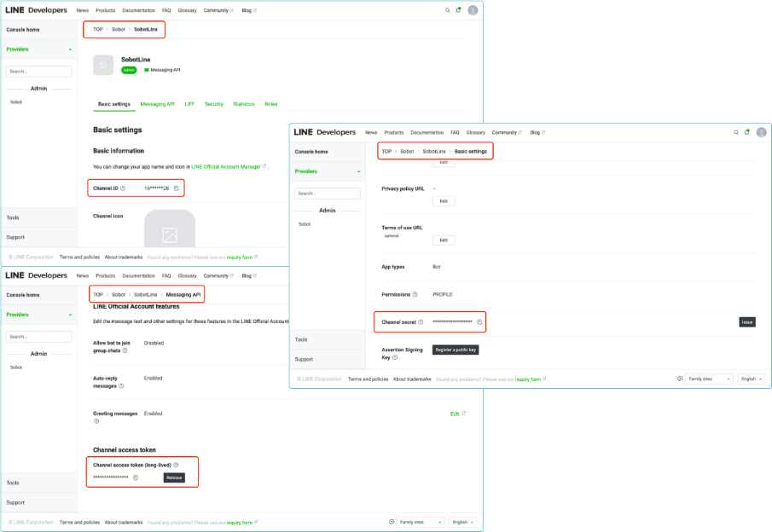Screen dimensions: 772x532
Task: Collapse Providers section in Channel secret window sidebar
Action: 358,171
